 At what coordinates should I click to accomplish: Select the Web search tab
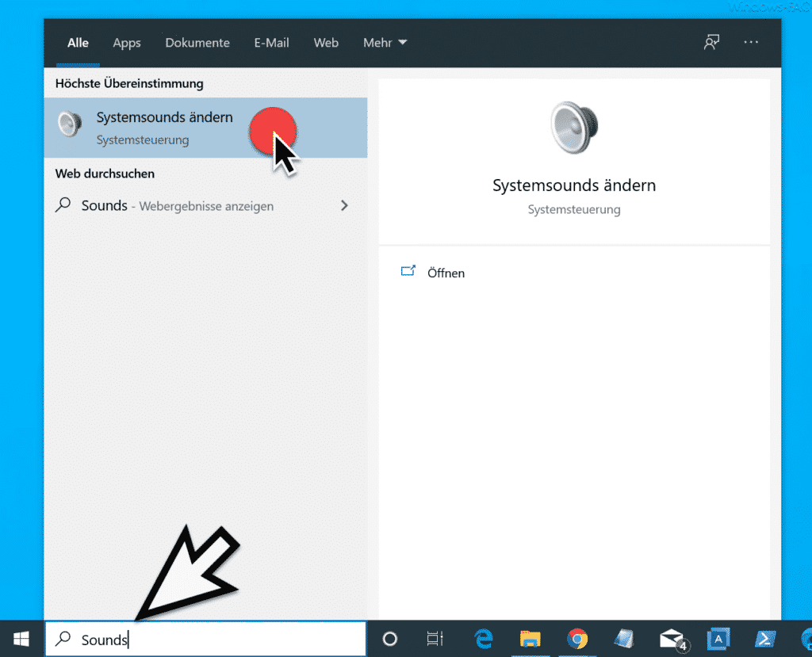pos(326,43)
